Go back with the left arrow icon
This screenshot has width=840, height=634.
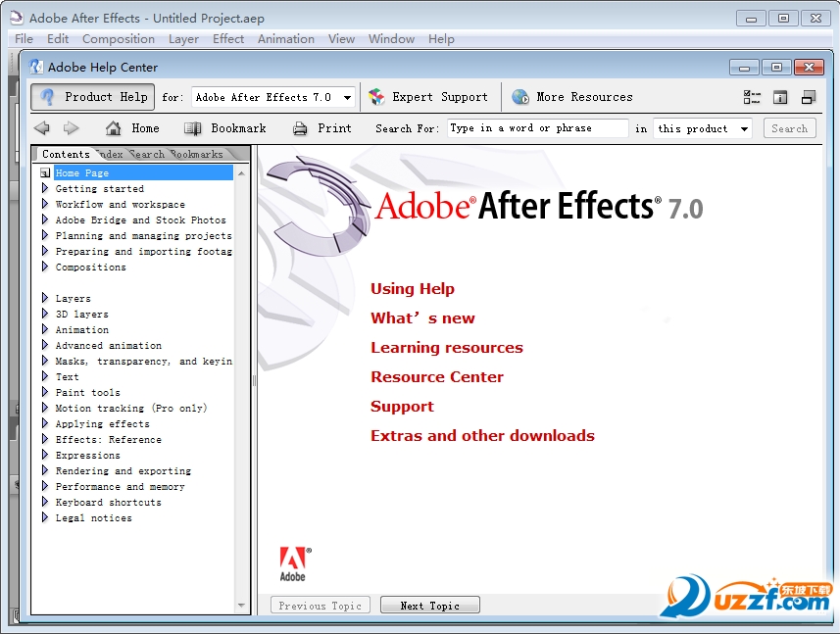click(x=42, y=128)
